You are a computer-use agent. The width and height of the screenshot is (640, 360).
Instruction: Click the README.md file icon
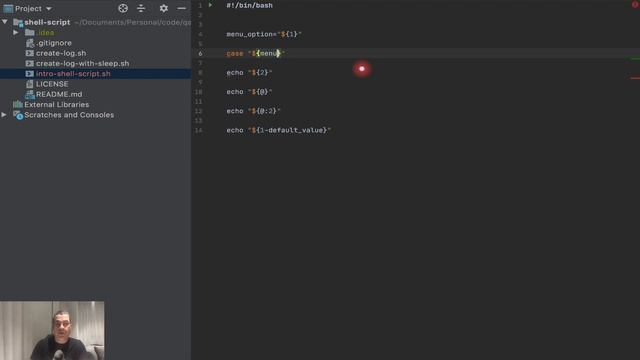pyautogui.click(x=30, y=94)
